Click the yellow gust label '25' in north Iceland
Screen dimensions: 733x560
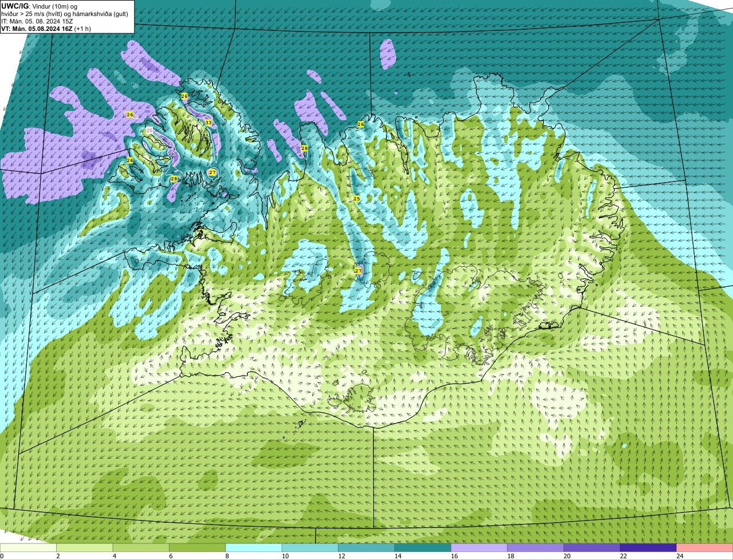pos(356,199)
